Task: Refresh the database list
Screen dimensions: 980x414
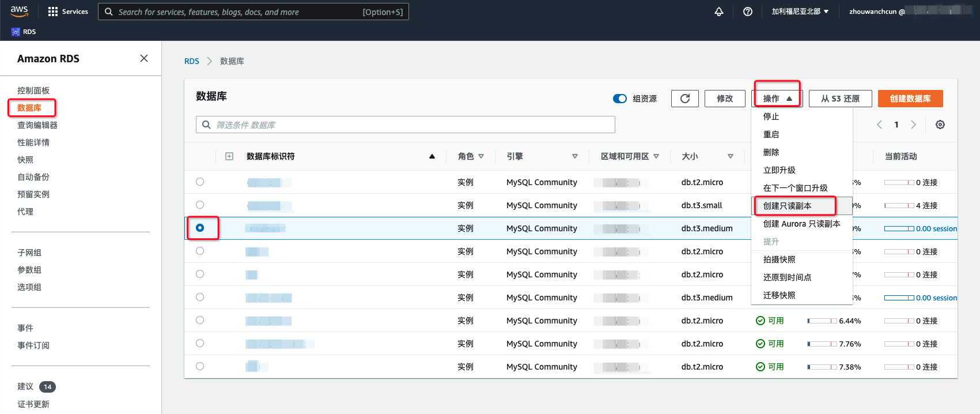Action: click(x=685, y=99)
